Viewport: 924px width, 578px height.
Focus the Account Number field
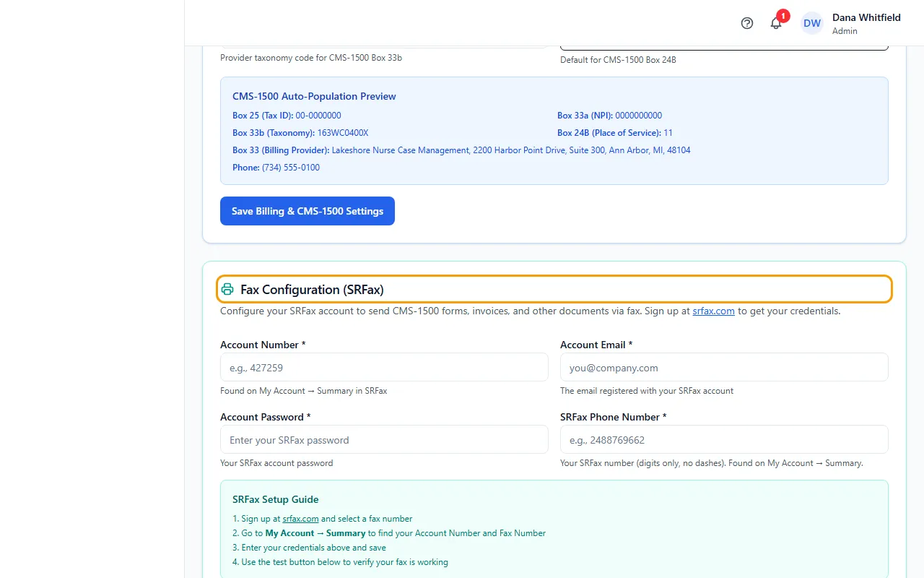[384, 367]
